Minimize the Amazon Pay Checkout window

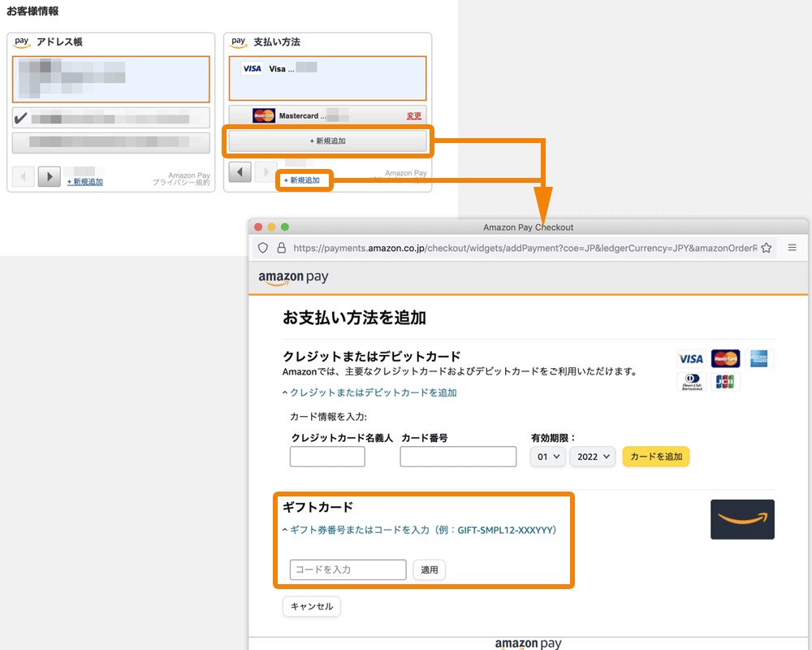pyautogui.click(x=271, y=227)
